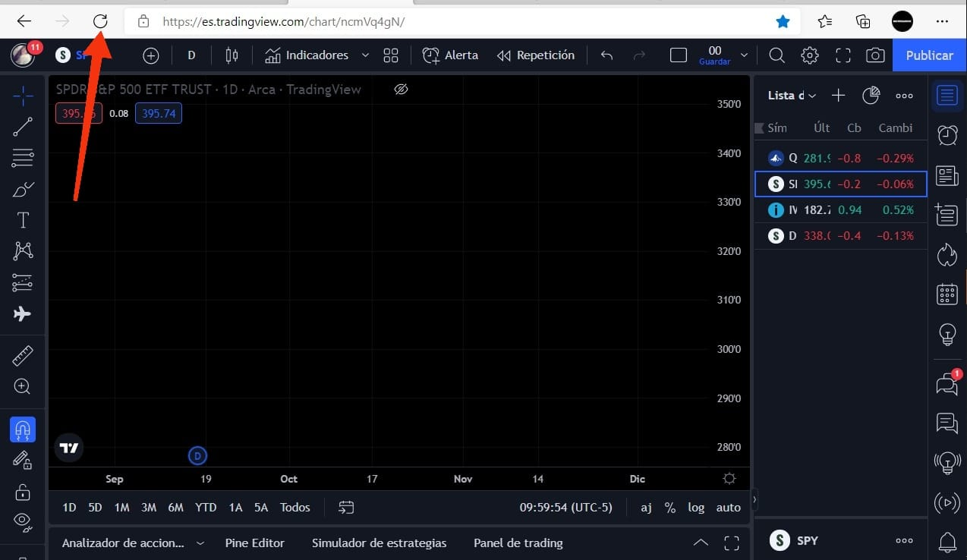Sort watchlist by Cambi column
The image size is (967, 560).
(895, 128)
